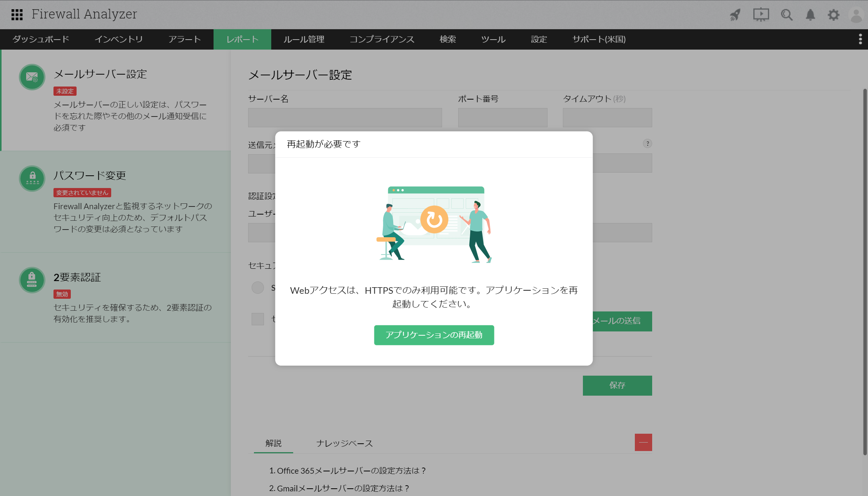Open the ルール管理 menu tab
This screenshot has width=868, height=496.
(x=304, y=39)
